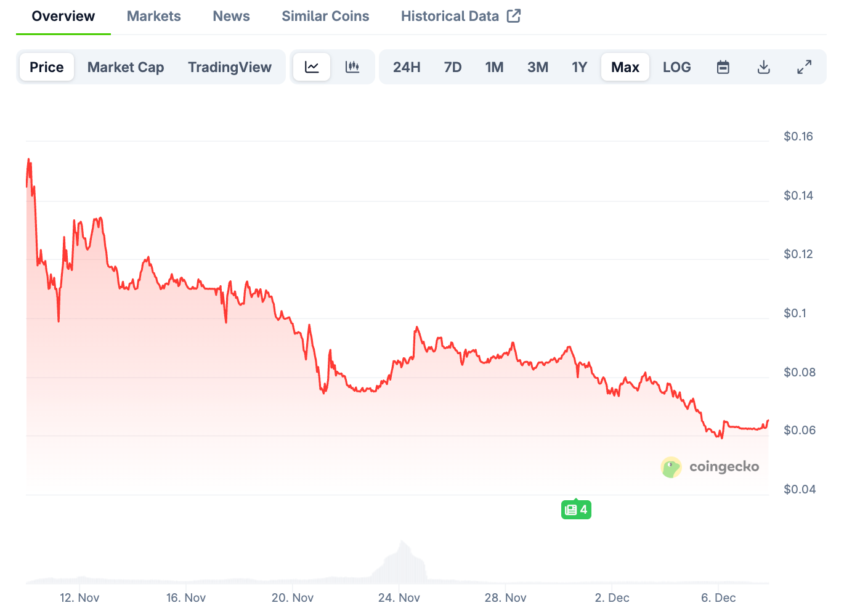Open Historical Data external link
Screen dimensions: 844x616
tap(460, 16)
